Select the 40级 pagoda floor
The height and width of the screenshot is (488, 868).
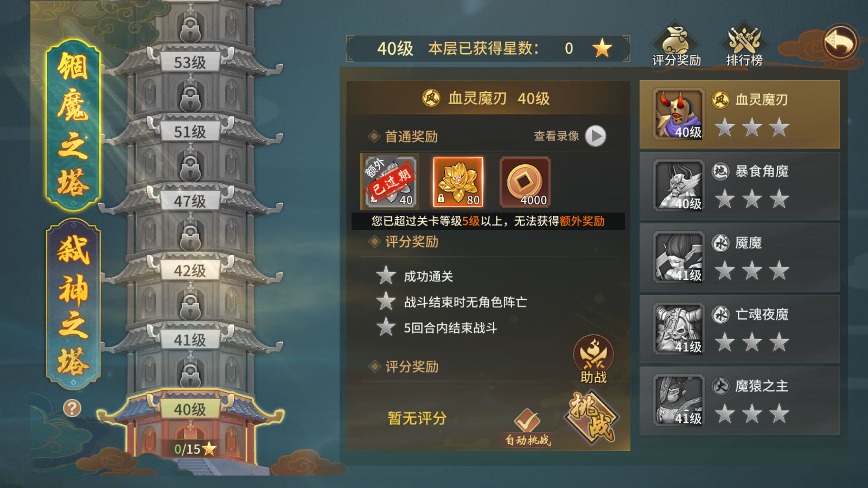tap(190, 409)
